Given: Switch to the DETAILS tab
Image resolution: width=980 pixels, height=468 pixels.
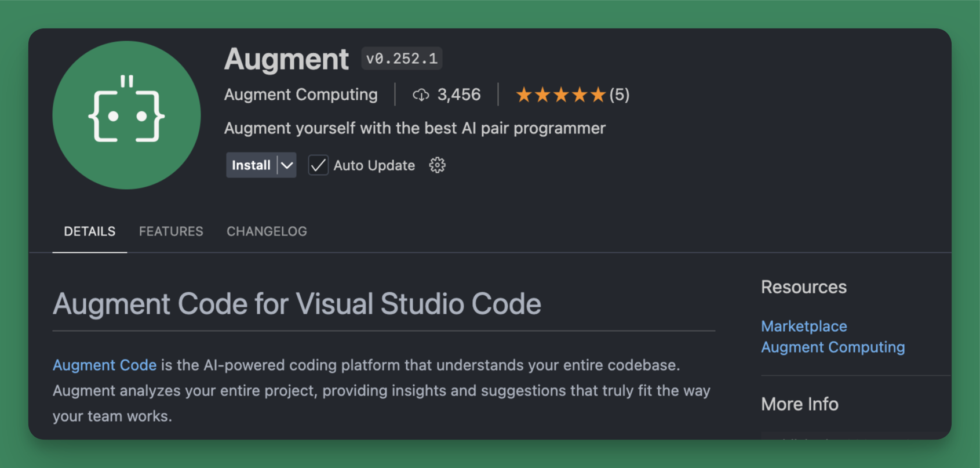Looking at the screenshot, I should [89, 231].
